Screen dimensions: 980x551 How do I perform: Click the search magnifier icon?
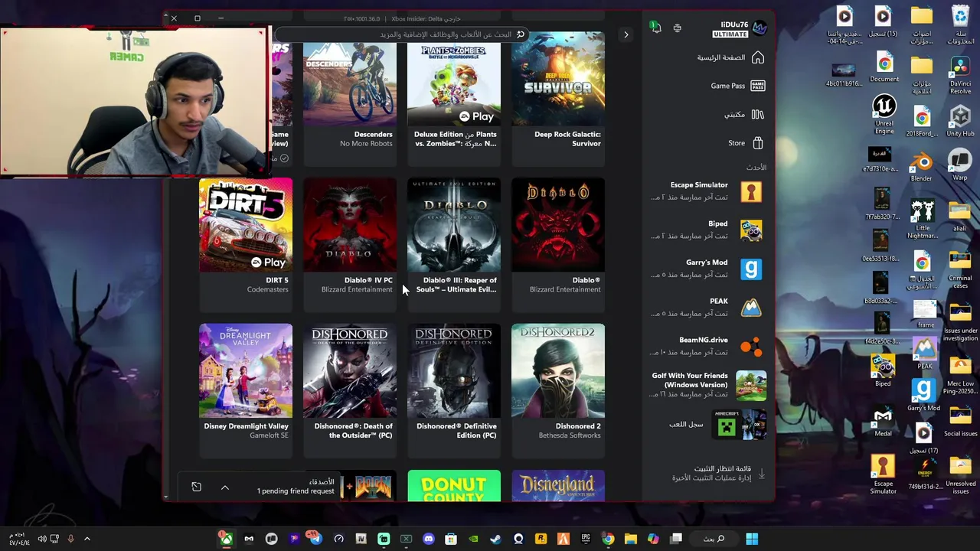tap(521, 34)
